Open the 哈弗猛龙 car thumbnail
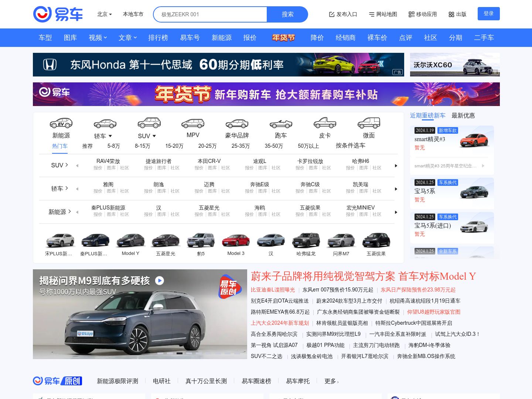This screenshot has width=532, height=399. [x=306, y=241]
